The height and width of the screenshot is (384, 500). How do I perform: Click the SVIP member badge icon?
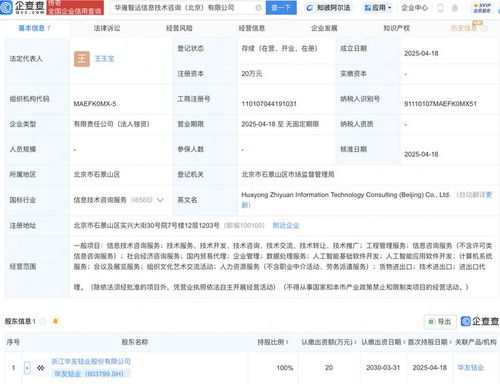tap(482, 8)
